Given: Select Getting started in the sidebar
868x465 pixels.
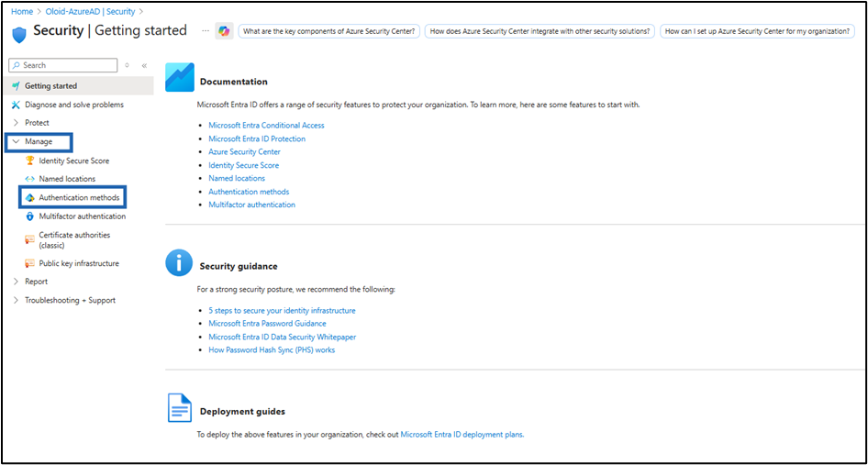Looking at the screenshot, I should pyautogui.click(x=79, y=86).
